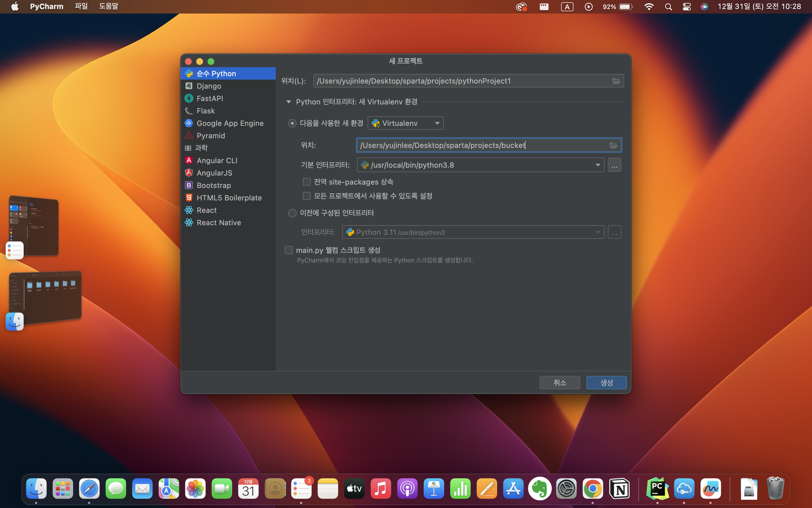Image resolution: width=812 pixels, height=508 pixels.
Task: Enable main.py 웰컴 스크립트 생성 checkbox
Action: point(288,250)
